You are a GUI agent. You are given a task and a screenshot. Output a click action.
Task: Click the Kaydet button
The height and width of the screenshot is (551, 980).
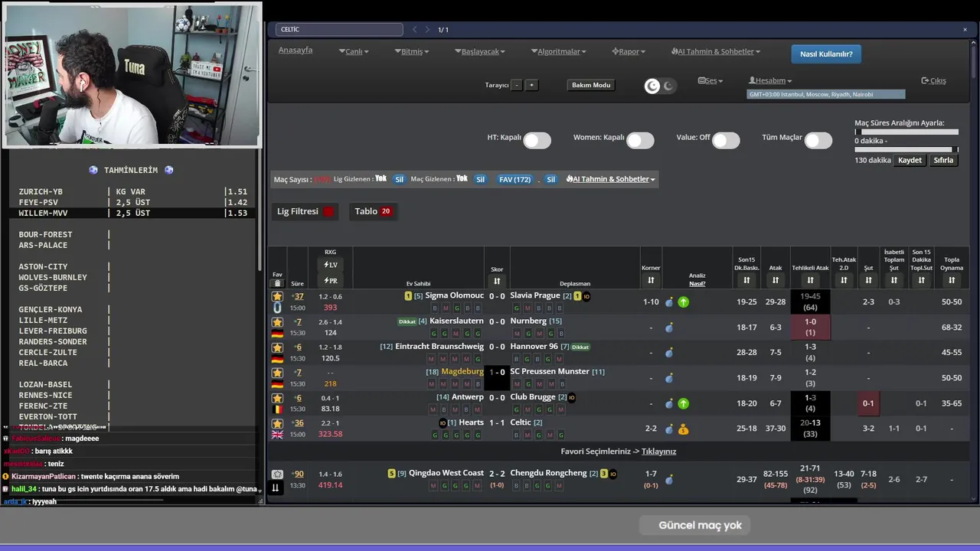pyautogui.click(x=910, y=161)
